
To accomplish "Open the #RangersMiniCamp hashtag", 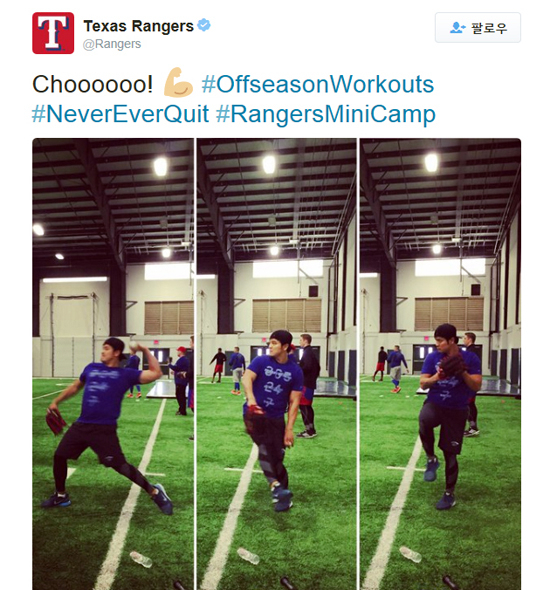I will point(326,114).
